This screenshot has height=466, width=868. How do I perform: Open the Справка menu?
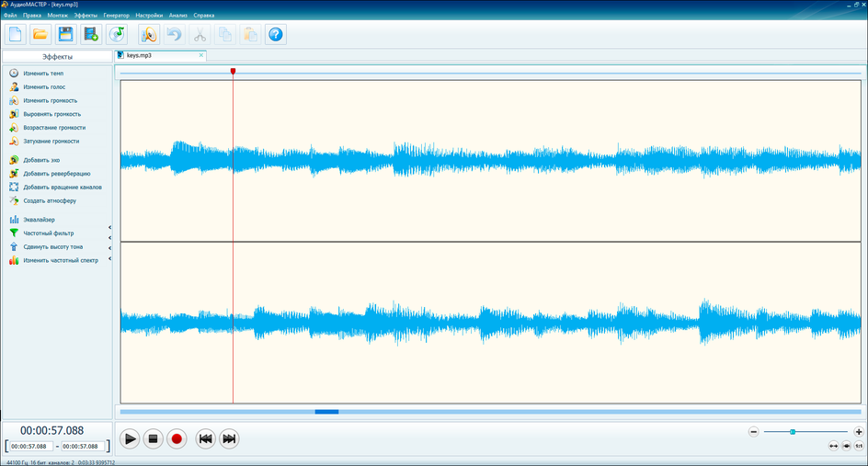click(x=204, y=16)
